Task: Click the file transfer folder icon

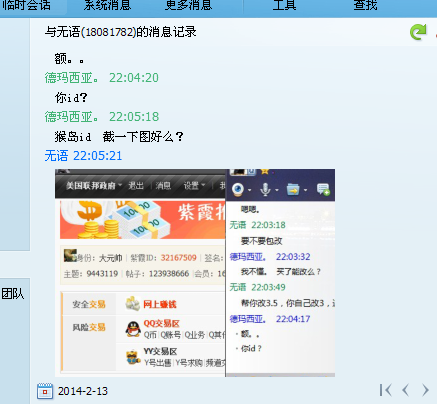Action: [x=293, y=190]
